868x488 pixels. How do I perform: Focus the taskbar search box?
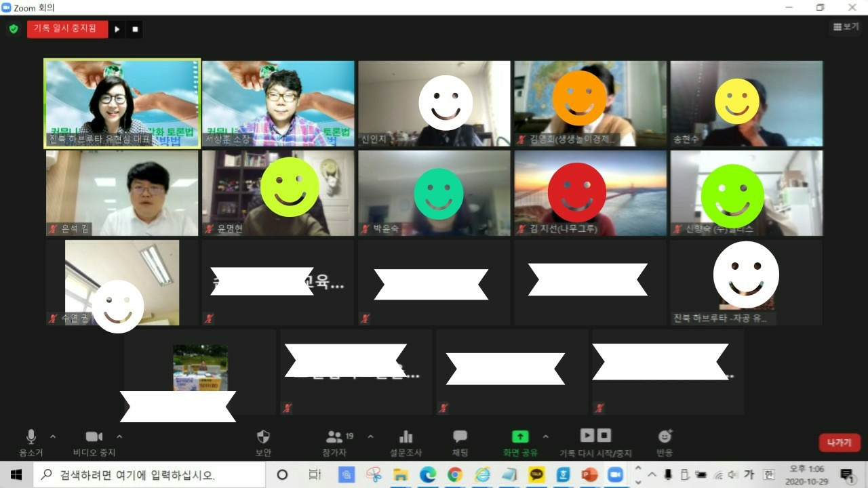click(149, 474)
